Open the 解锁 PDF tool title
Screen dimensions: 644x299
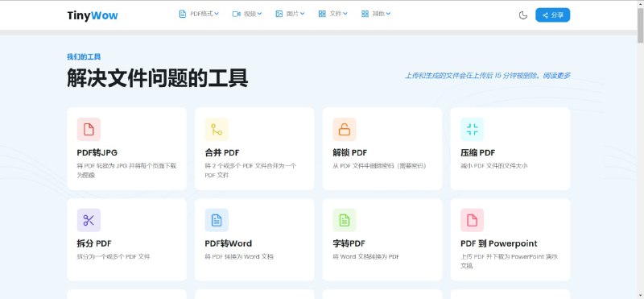tap(349, 152)
